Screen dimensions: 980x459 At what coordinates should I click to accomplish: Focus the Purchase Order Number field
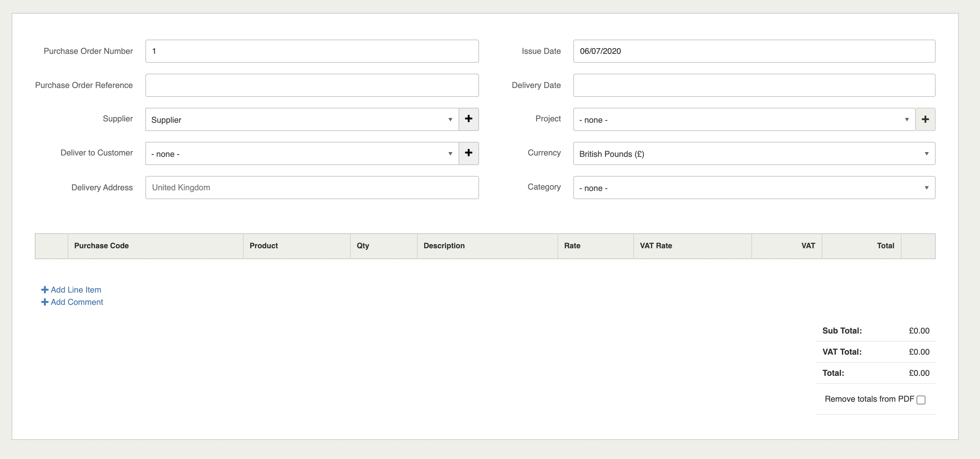pyautogui.click(x=312, y=51)
